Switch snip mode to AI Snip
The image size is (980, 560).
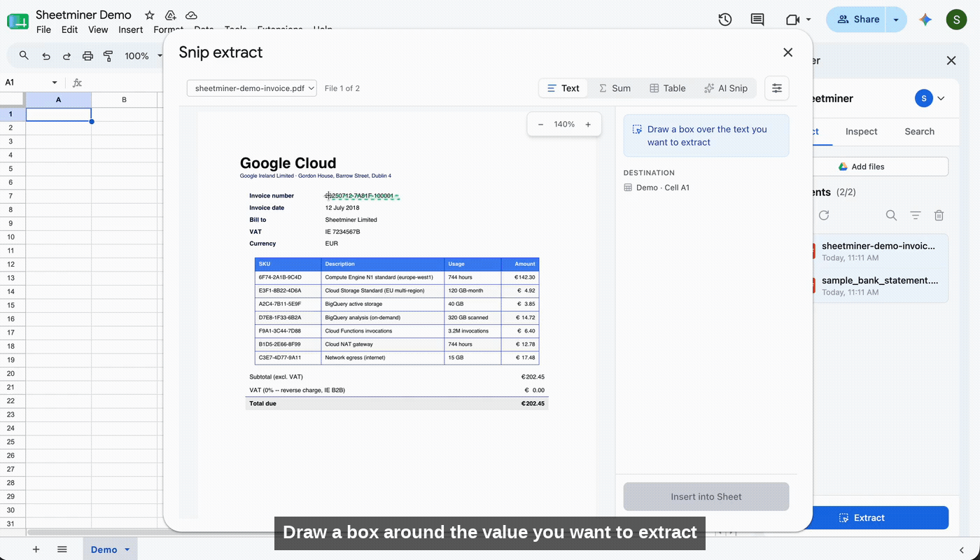(726, 88)
